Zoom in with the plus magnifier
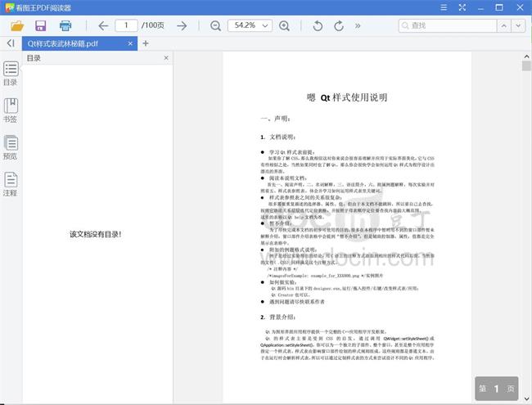Screen dimensions: 532x405 pyautogui.click(x=284, y=26)
